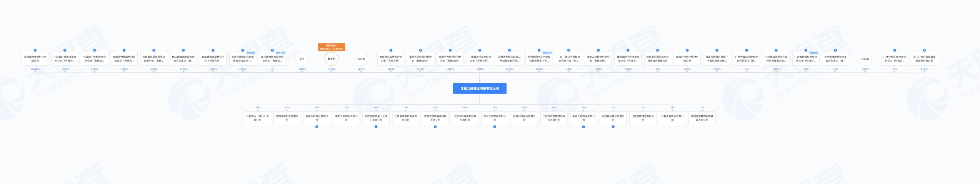Expand plus icon above 宁波瀚宁股权投资 node
This screenshot has height=184, width=980.
[x=94, y=50]
